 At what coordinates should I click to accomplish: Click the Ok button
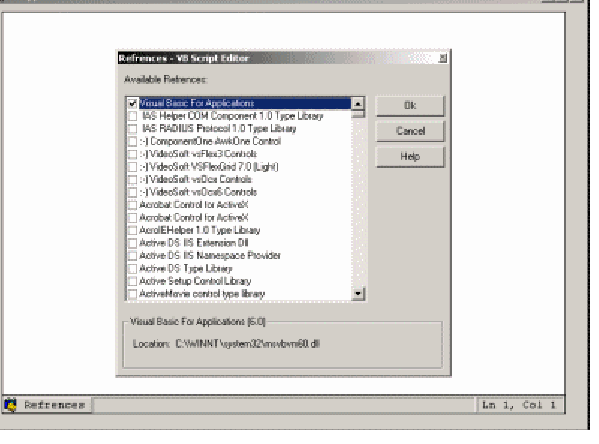click(x=410, y=105)
